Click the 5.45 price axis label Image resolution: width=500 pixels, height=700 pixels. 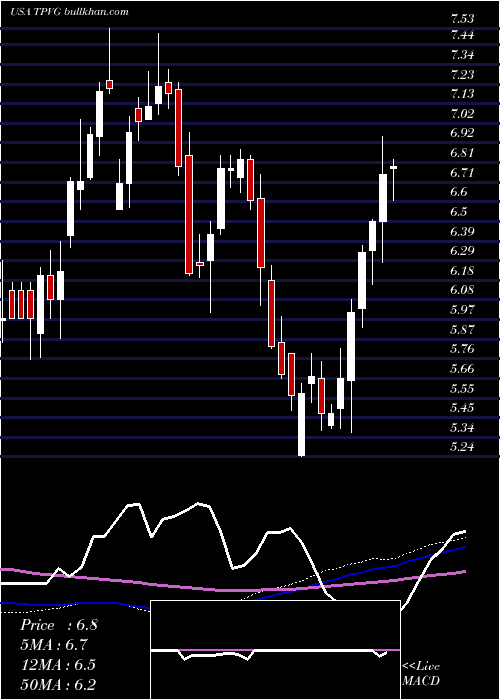462,408
